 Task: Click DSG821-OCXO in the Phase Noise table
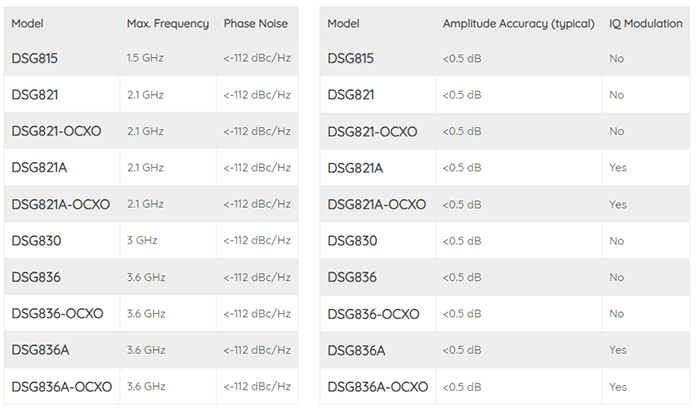(x=56, y=131)
